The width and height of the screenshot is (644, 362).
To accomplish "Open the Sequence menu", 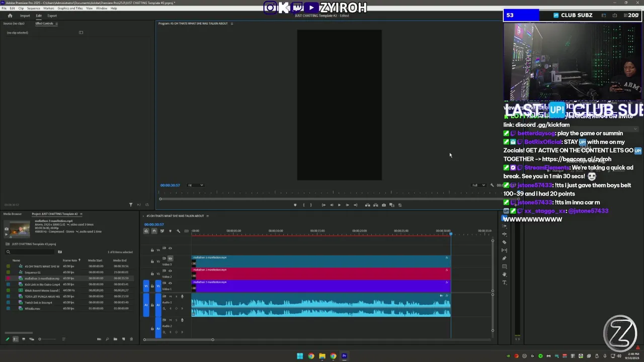I will tap(34, 9).
